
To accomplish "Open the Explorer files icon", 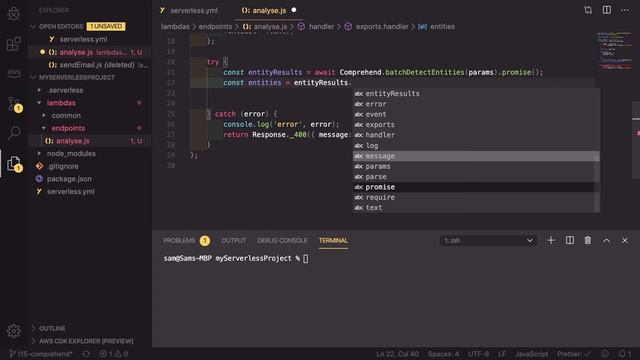I will (14, 163).
